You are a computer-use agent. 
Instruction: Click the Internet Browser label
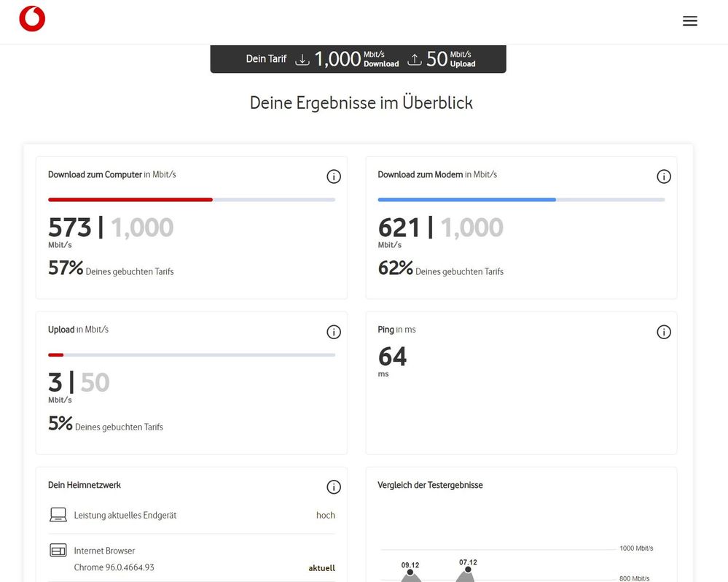click(104, 551)
